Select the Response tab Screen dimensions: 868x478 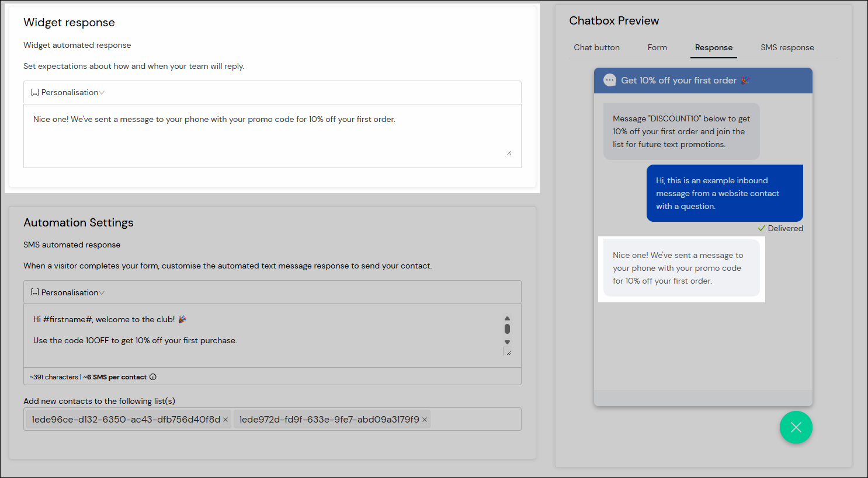[714, 47]
